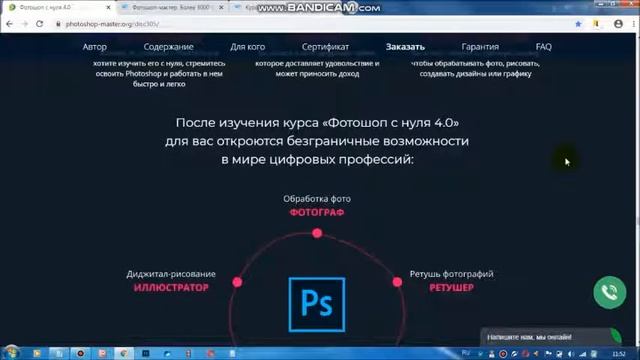This screenshot has height=360, width=640.
Task: Open the 'Содержание' menu item
Action: click(x=168, y=47)
